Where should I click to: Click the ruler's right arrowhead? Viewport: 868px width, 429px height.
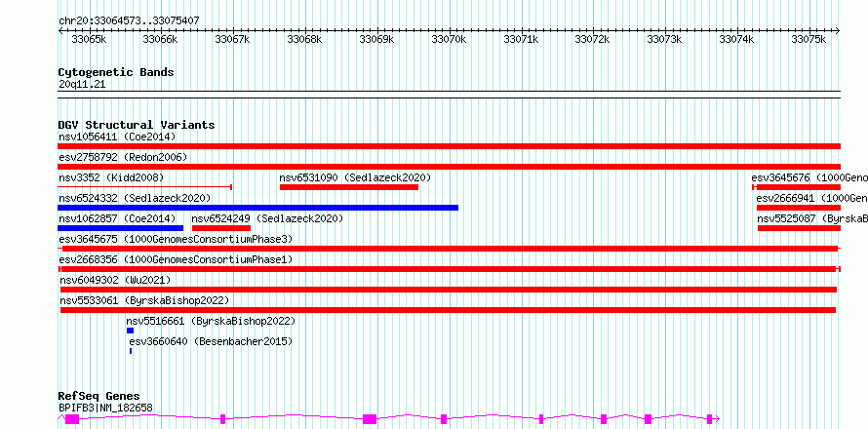pos(838,30)
